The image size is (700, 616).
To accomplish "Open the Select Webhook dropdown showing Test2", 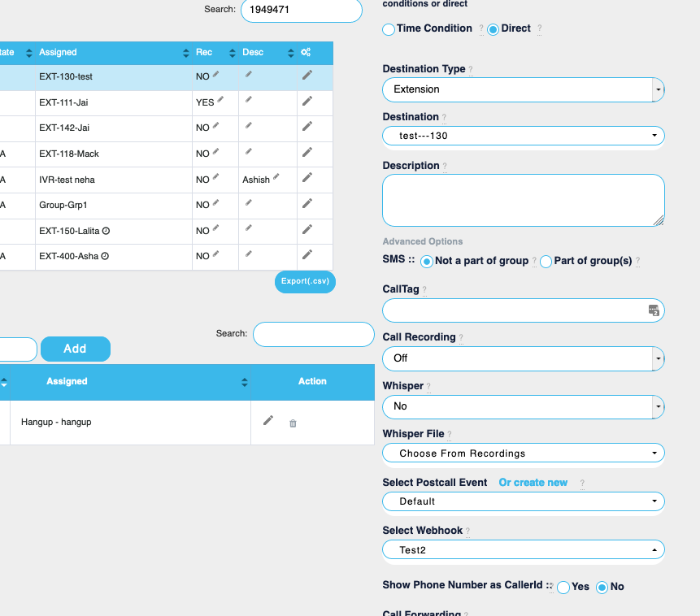I will [x=524, y=549].
